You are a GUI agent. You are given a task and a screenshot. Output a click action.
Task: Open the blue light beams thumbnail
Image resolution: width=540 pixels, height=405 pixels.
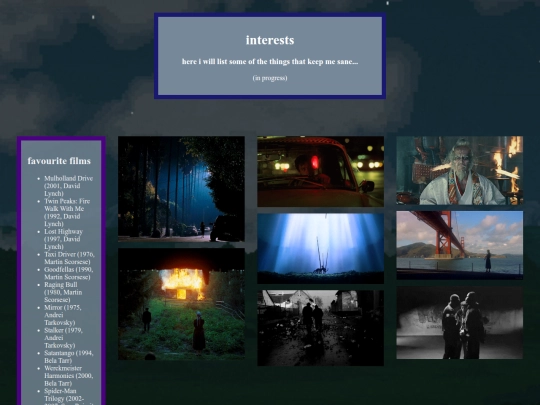[320, 248]
